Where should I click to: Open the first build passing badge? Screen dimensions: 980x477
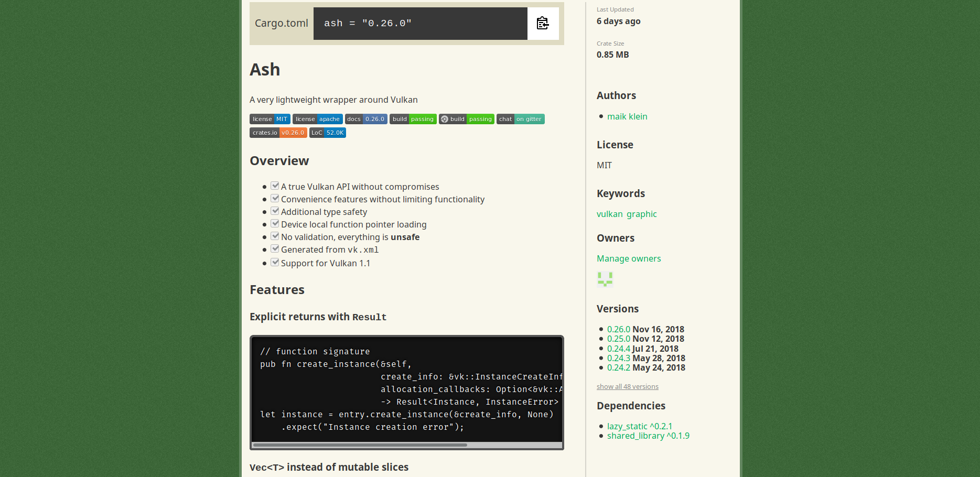point(413,119)
